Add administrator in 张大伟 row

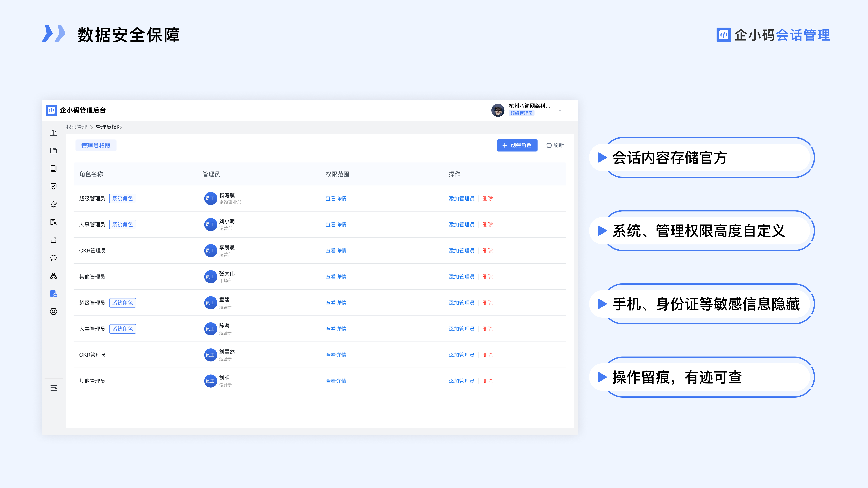[x=461, y=277]
